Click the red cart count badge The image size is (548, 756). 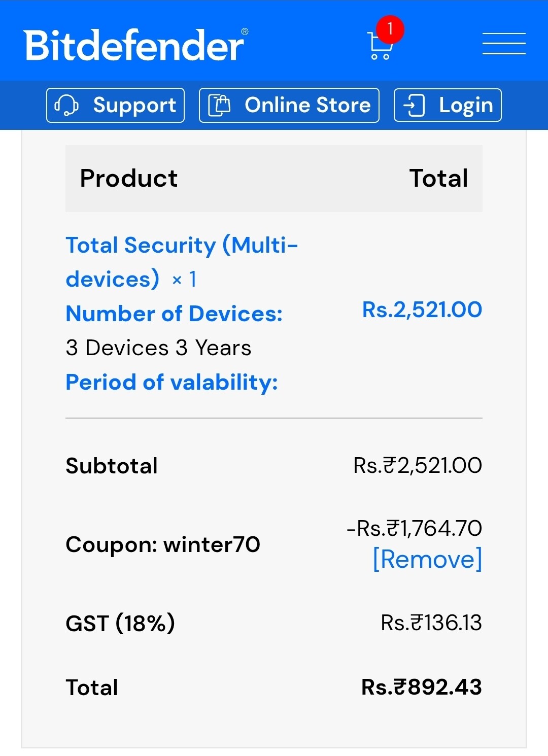pyautogui.click(x=390, y=29)
